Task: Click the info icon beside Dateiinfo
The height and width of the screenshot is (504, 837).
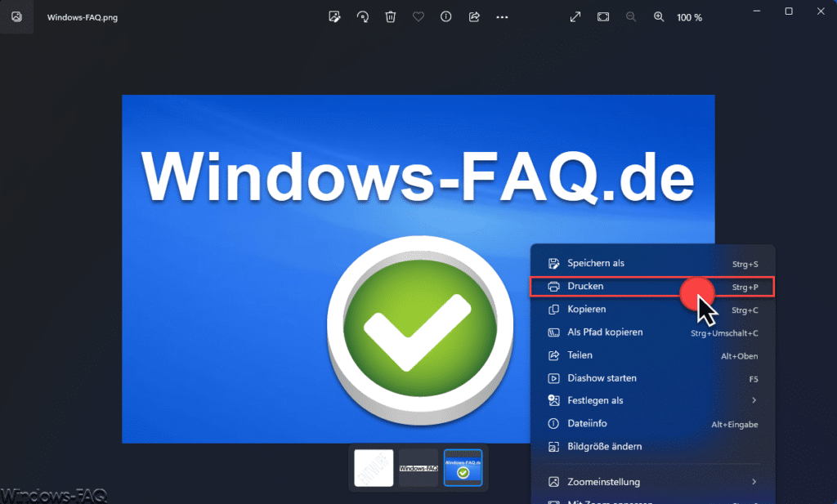Action: pos(553,423)
